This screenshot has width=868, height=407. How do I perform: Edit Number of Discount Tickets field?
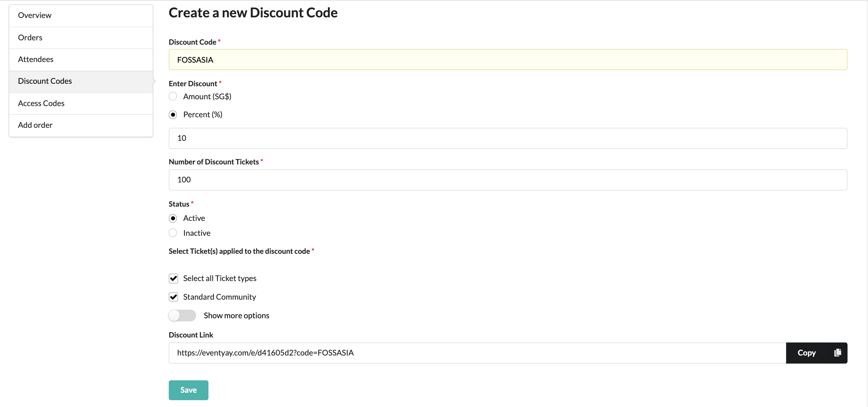point(508,180)
